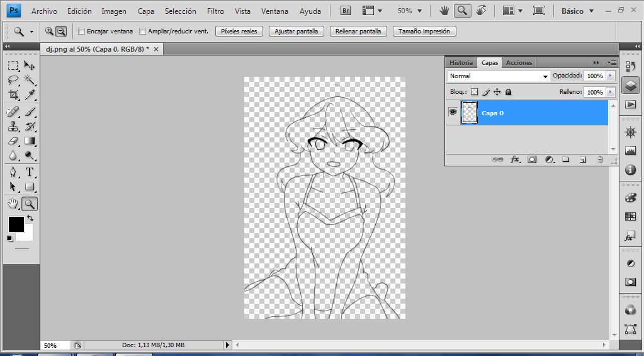
Task: Select the Crop tool
Action: (x=13, y=95)
